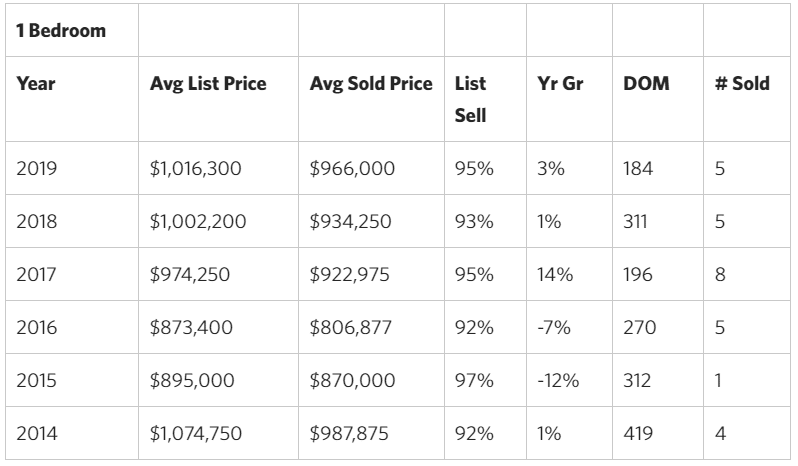798x466 pixels.
Task: Select the List Sell column header
Action: (470, 99)
